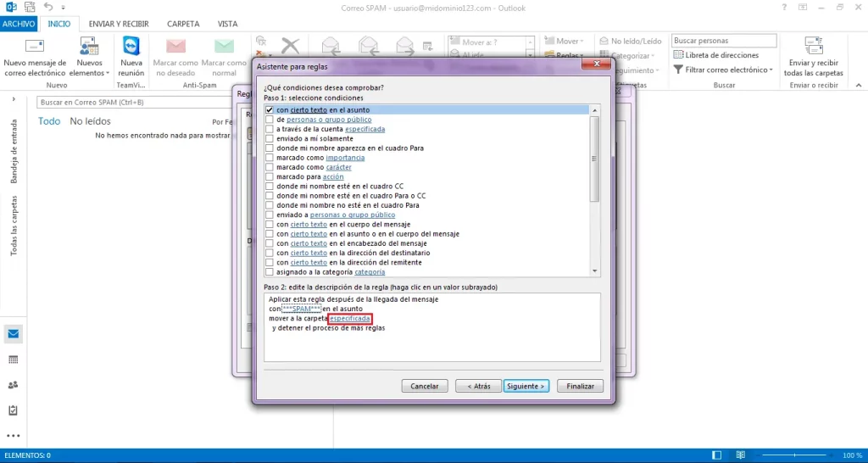The width and height of the screenshot is (868, 463).
Task: Click send/receive icon in quick access toolbar
Action: [x=30, y=7]
